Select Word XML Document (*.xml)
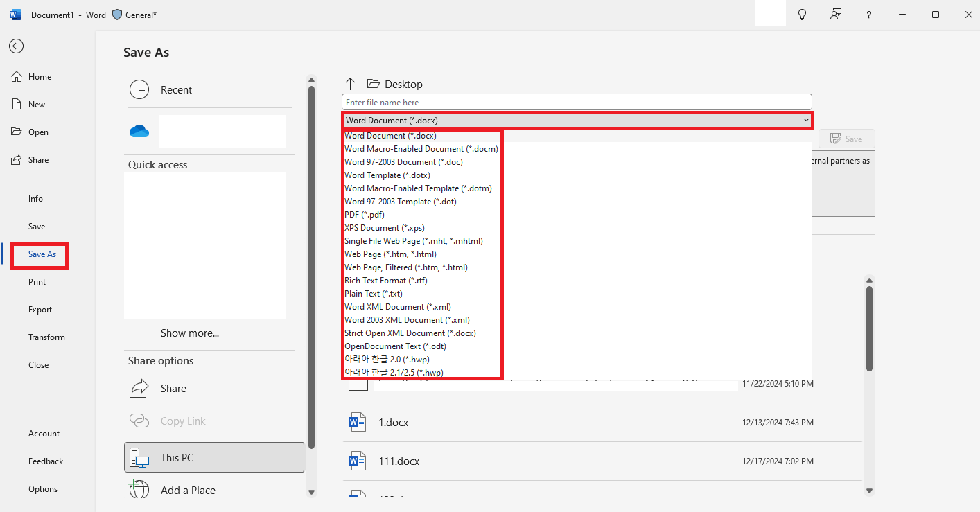 click(398, 307)
